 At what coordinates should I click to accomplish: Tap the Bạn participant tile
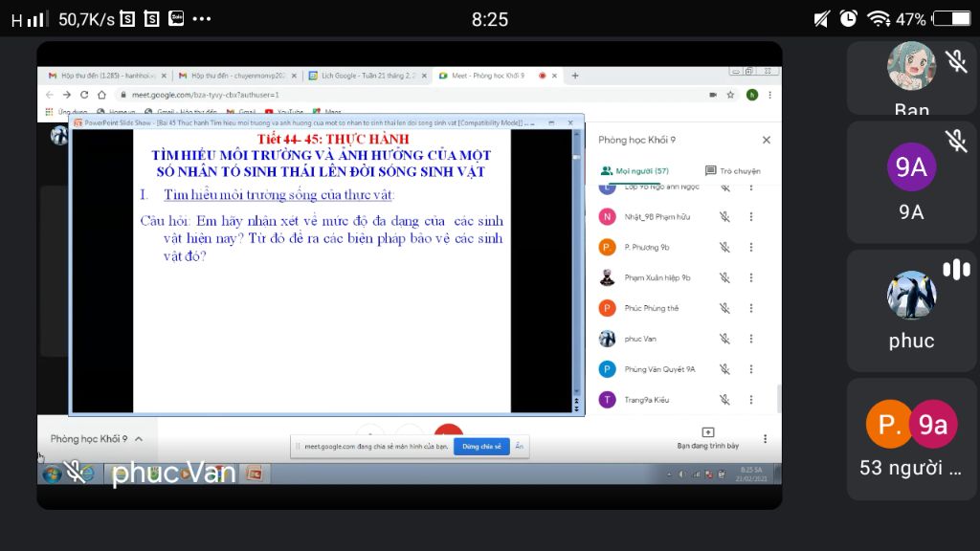[x=911, y=77]
